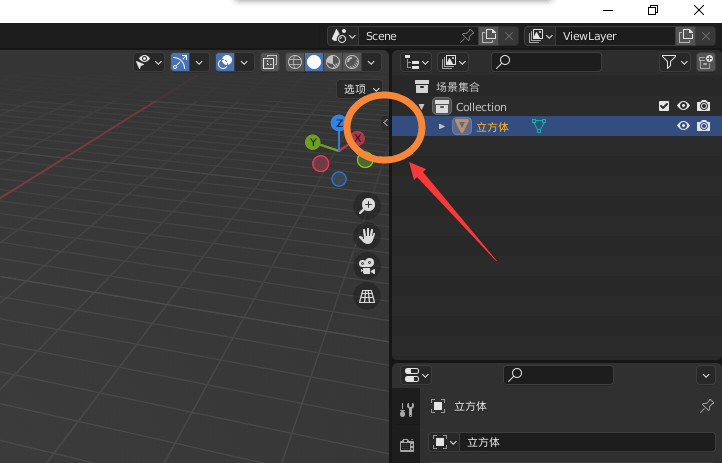Screen dimensions: 722x463
Task: Toggle X-ray mode
Action: (269, 62)
